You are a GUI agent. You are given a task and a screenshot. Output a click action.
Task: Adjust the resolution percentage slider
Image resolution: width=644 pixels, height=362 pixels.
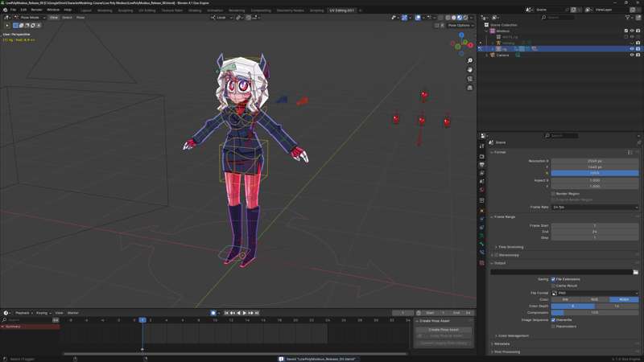click(x=595, y=173)
